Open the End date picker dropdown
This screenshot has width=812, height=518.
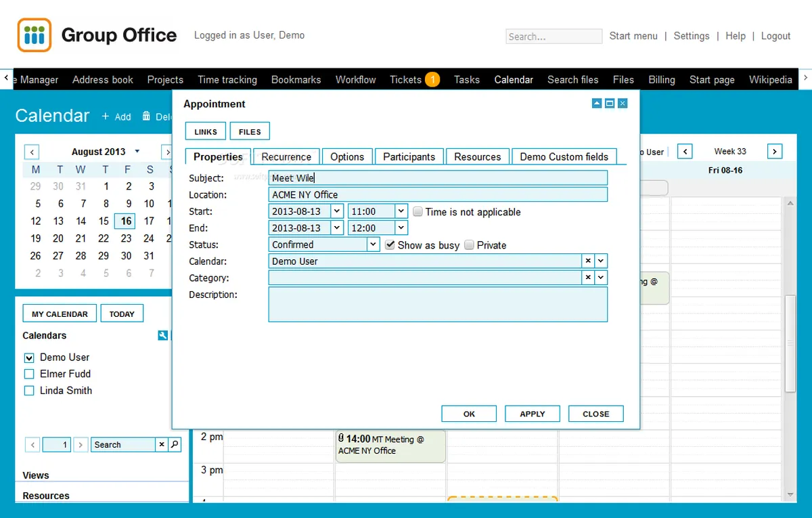[337, 228]
